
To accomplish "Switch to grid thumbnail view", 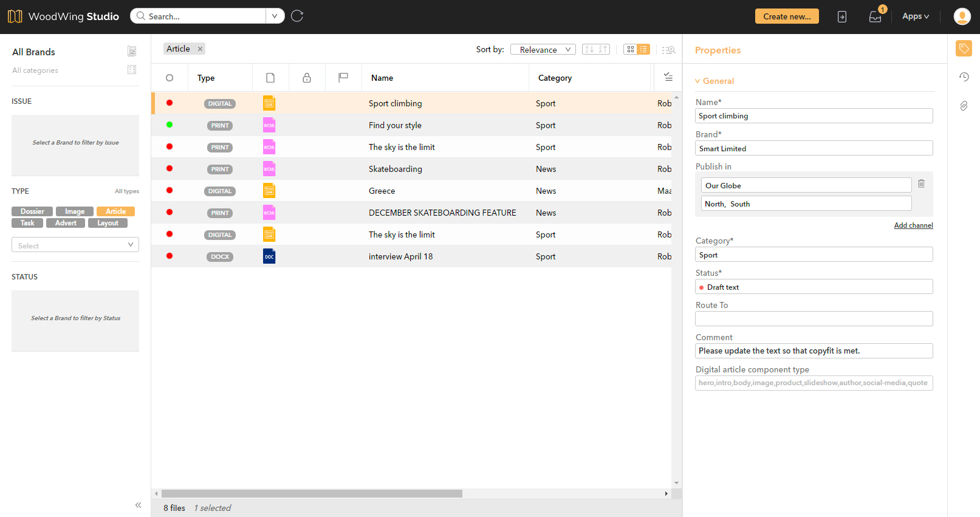I will 631,49.
